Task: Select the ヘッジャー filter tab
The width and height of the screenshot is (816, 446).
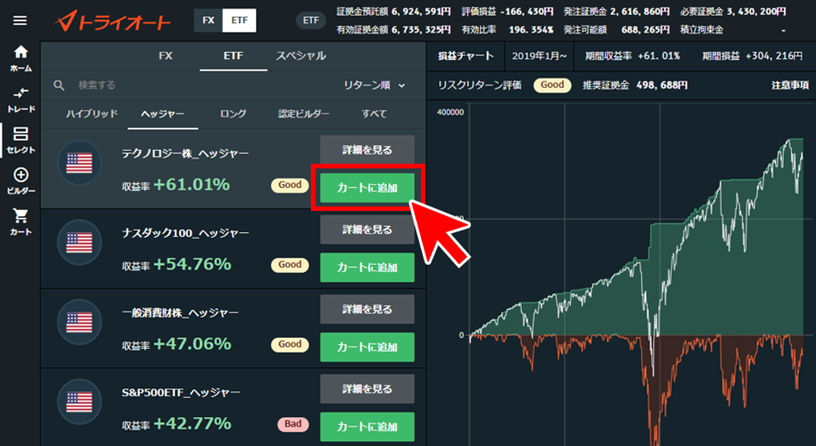Action: [x=162, y=114]
